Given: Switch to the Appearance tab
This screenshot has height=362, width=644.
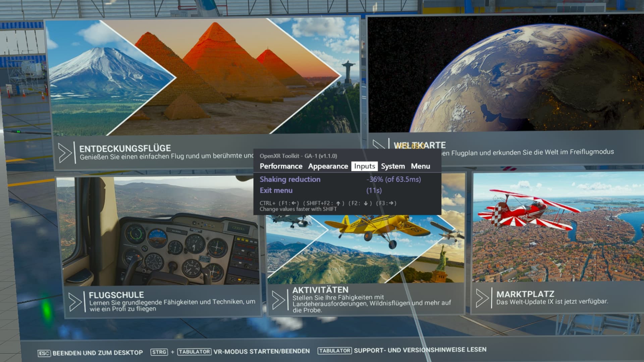Looking at the screenshot, I should (x=328, y=166).
